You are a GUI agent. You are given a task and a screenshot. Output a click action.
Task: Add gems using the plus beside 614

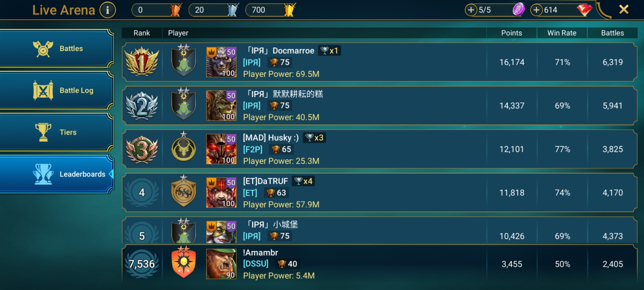(x=536, y=10)
